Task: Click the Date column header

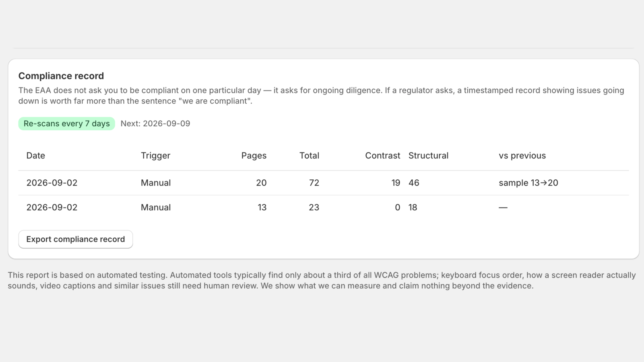Action: pyautogui.click(x=36, y=156)
